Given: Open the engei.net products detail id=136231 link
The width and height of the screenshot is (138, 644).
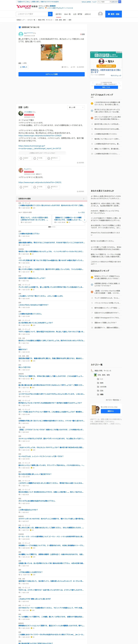Looking at the screenshot, I should click(40, 182).
